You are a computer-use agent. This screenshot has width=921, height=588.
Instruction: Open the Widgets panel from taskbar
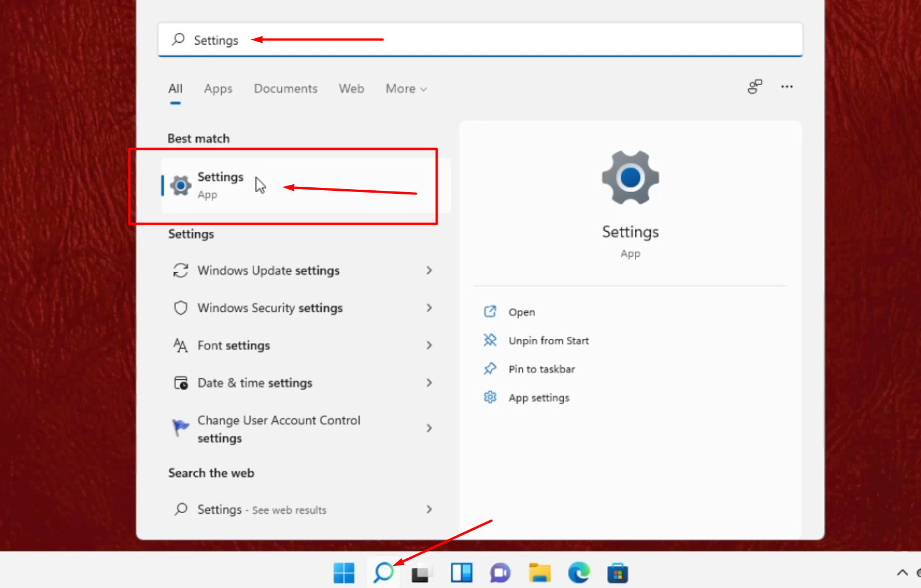click(x=461, y=573)
